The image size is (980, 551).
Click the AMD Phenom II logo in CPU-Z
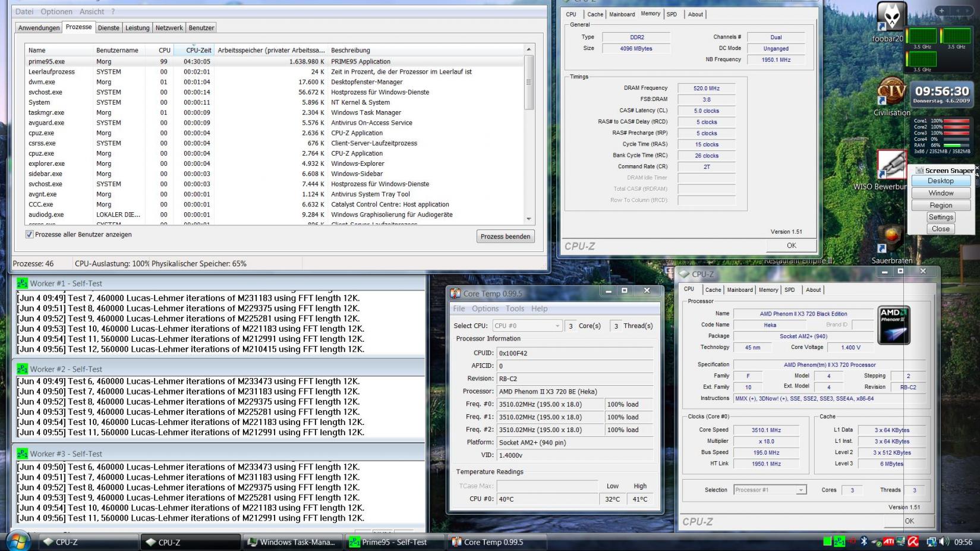(x=894, y=325)
